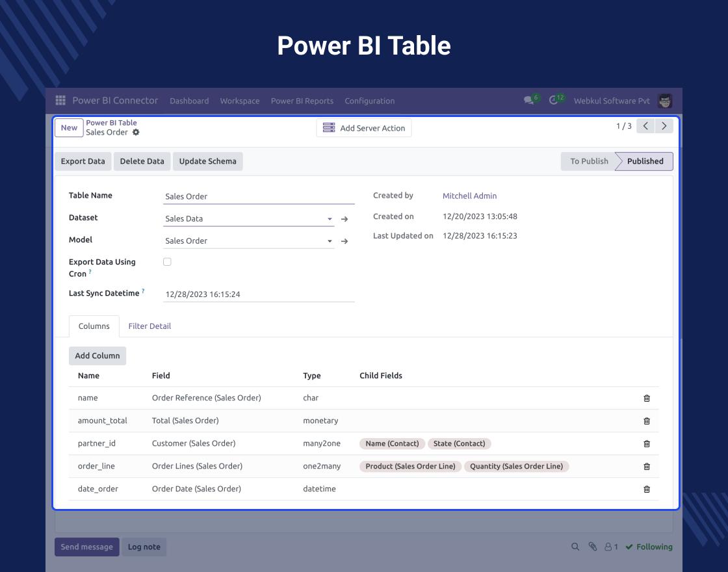Delete the order_line column row
This screenshot has width=728, height=572.
[x=646, y=466]
